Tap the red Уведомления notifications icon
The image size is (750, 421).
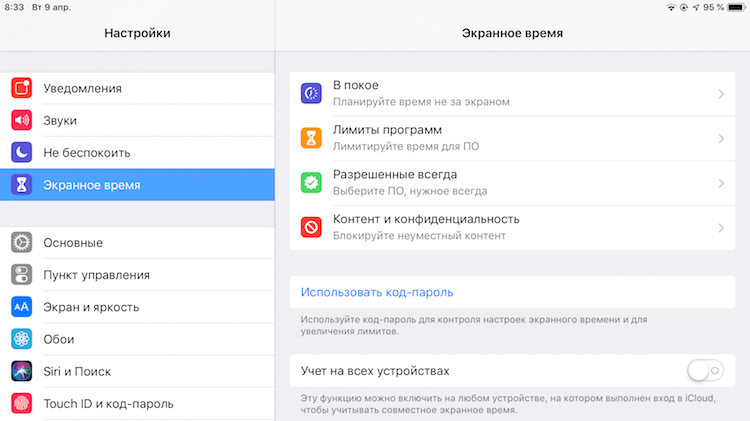(22, 88)
